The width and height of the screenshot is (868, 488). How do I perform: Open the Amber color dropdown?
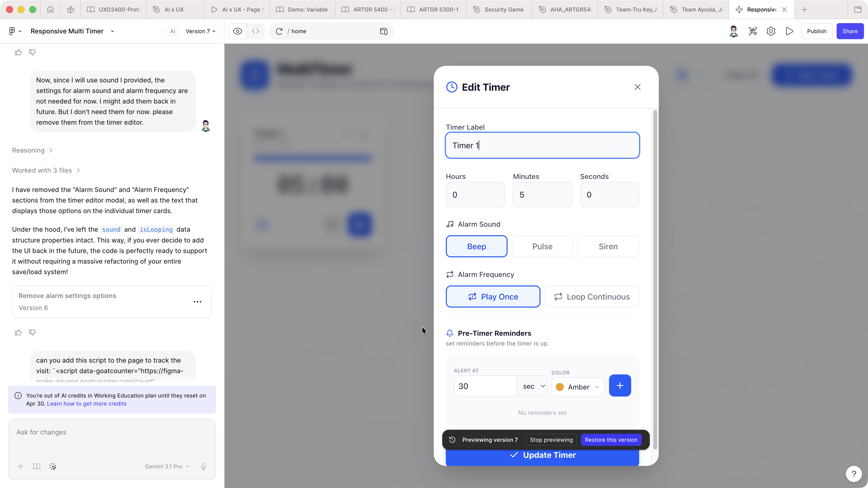click(x=578, y=387)
